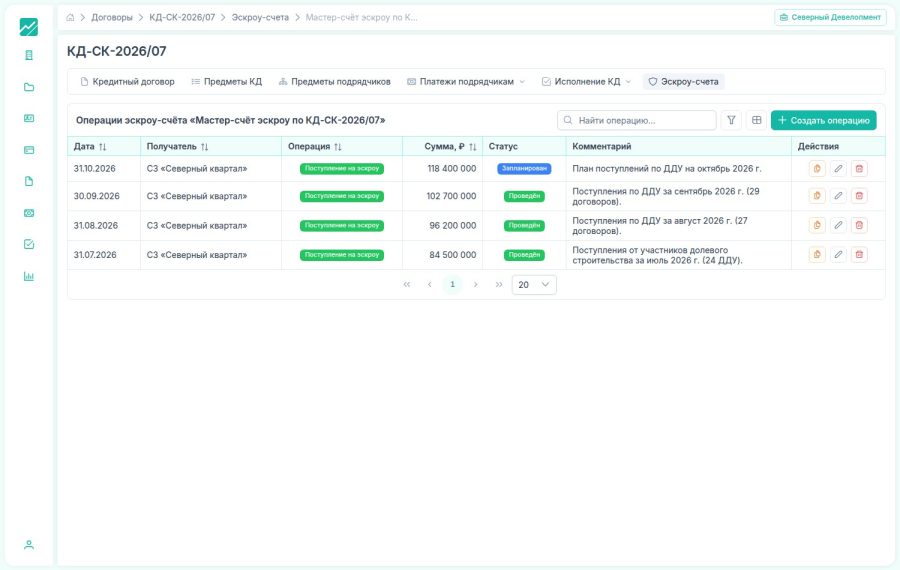This screenshot has width=900, height=570.
Task: Open the banknote icon in the sidebar
Action: [29, 213]
